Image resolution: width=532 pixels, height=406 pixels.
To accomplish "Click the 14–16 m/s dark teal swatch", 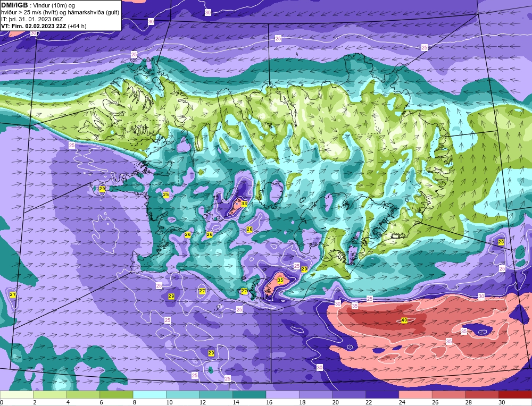I will (x=250, y=394).
